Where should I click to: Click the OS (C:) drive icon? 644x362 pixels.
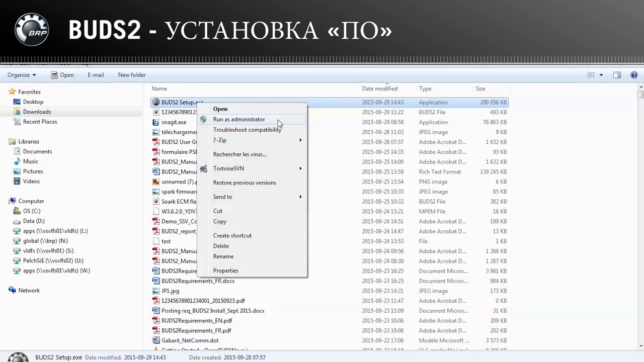pos(17,211)
